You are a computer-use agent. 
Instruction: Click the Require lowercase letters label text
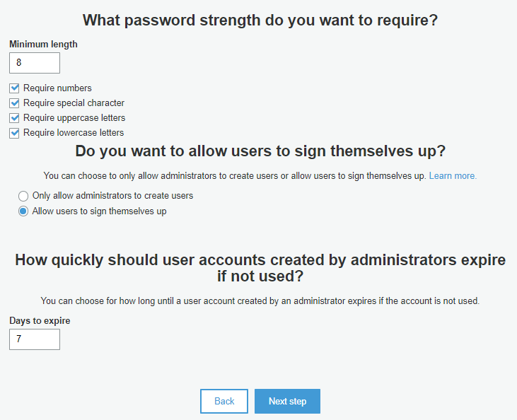[74, 133]
